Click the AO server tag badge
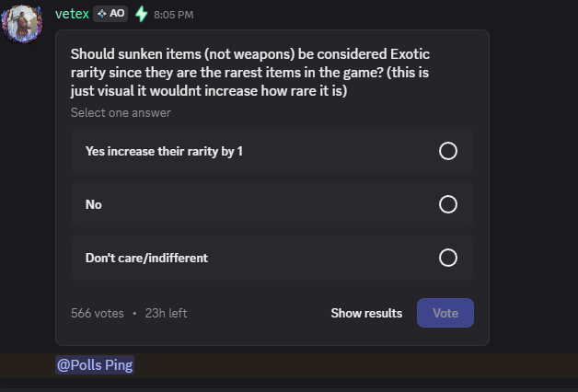 pyautogui.click(x=110, y=14)
